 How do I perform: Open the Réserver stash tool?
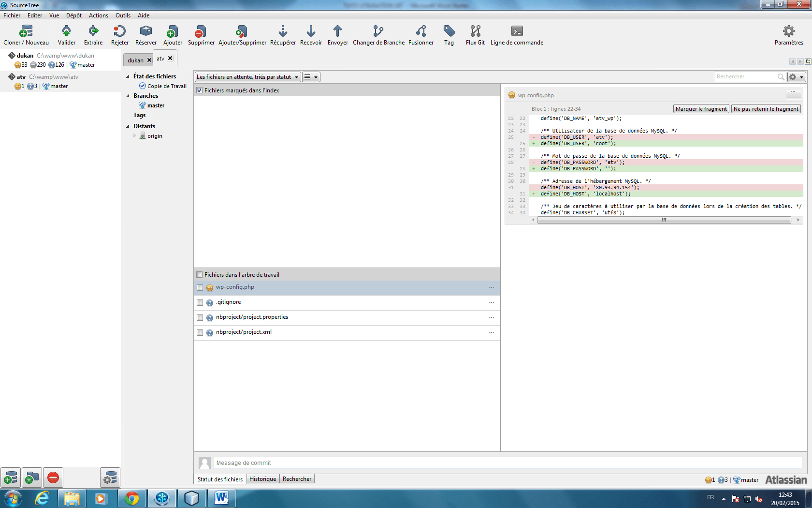click(145, 32)
